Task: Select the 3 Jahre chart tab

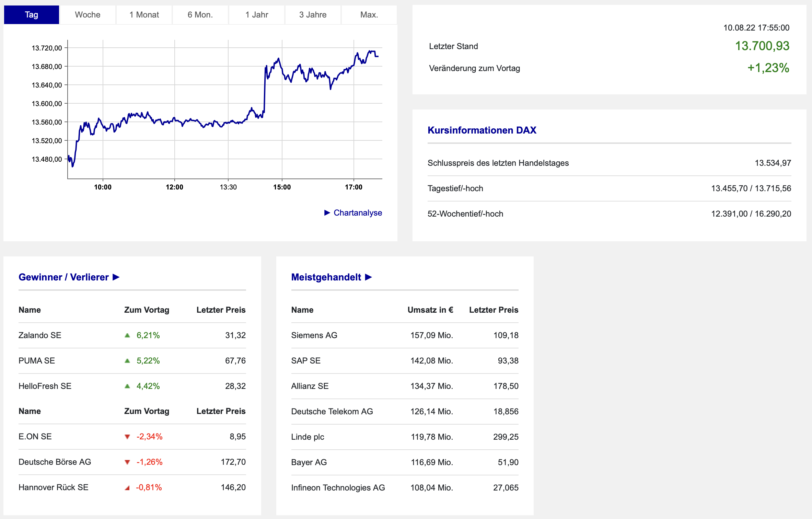Action: tap(313, 15)
